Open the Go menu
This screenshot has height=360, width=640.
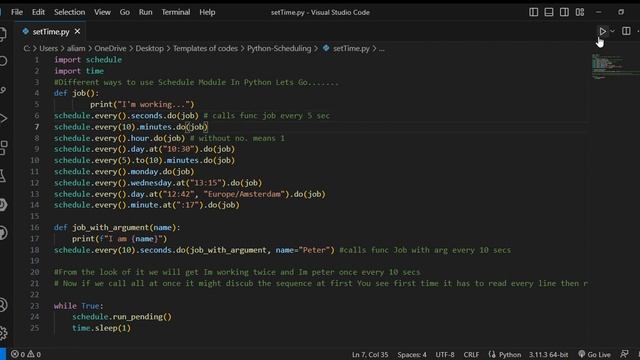click(125, 12)
